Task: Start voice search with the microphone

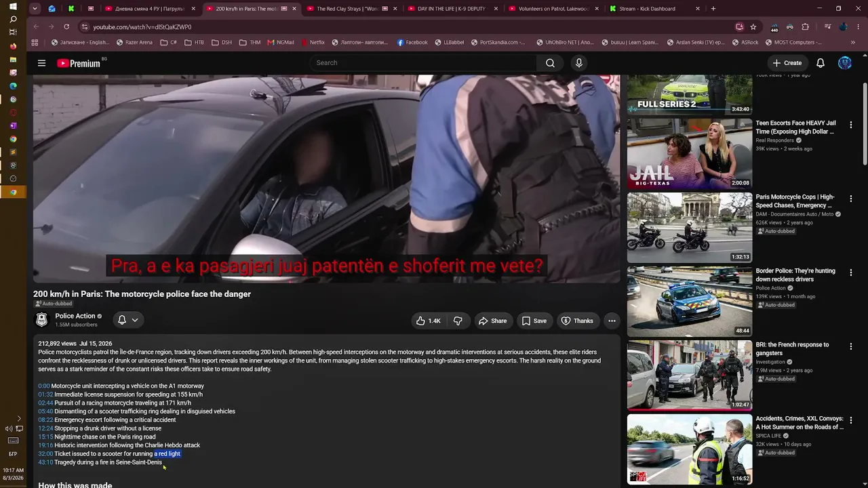Action: [578, 63]
